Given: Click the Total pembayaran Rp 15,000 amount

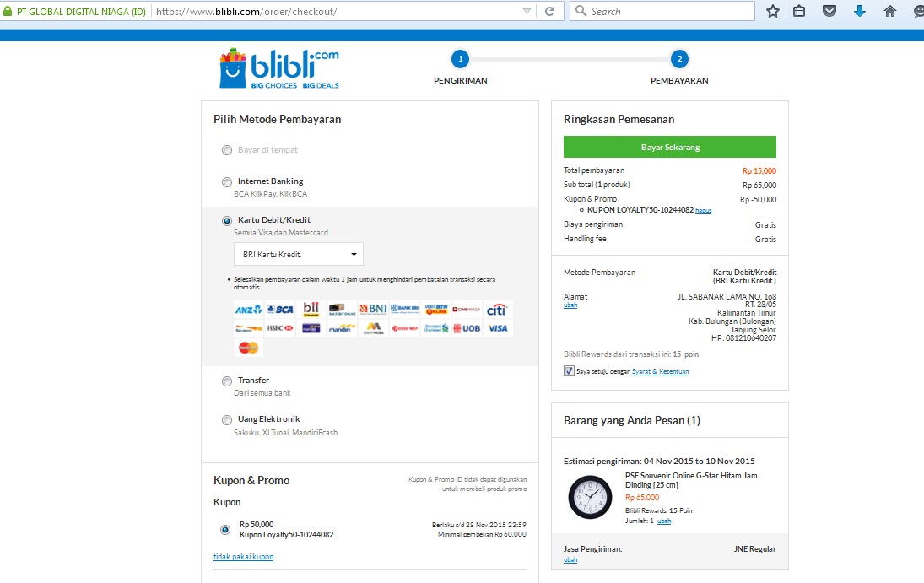Looking at the screenshot, I should coord(759,171).
